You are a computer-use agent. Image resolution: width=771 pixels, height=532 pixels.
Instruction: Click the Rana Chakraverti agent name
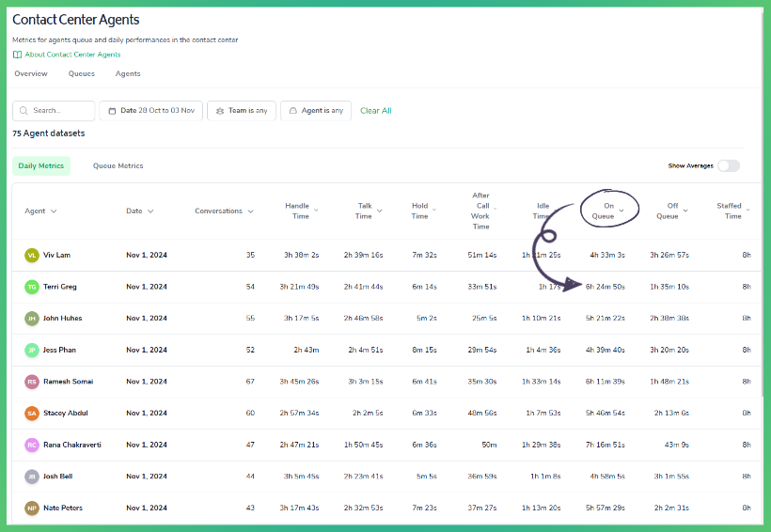click(x=72, y=445)
